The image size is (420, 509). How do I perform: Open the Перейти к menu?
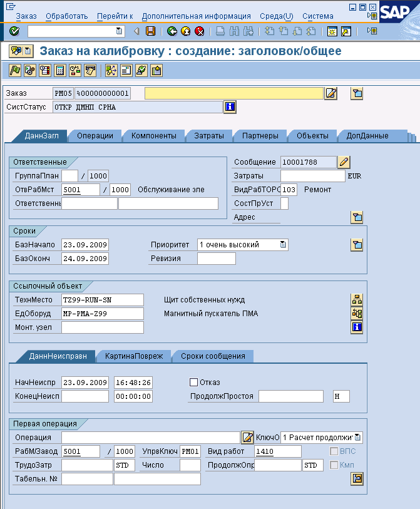(x=115, y=16)
